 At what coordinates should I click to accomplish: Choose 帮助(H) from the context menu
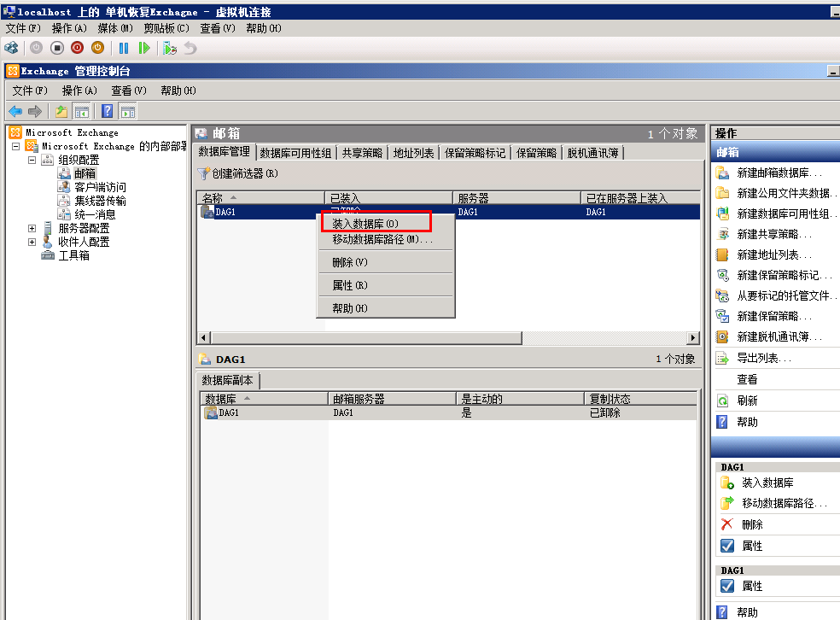click(x=385, y=308)
